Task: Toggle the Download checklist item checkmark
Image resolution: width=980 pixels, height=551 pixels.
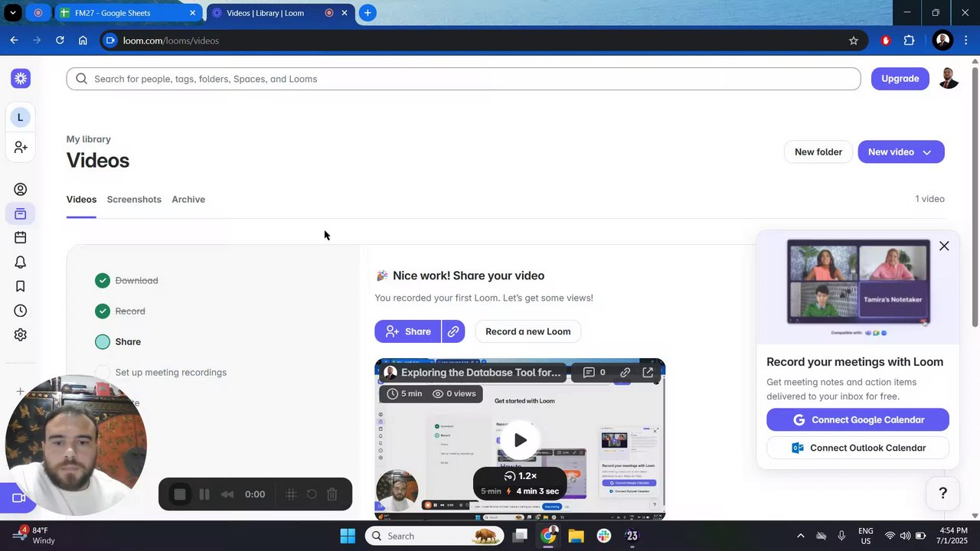Action: (103, 281)
